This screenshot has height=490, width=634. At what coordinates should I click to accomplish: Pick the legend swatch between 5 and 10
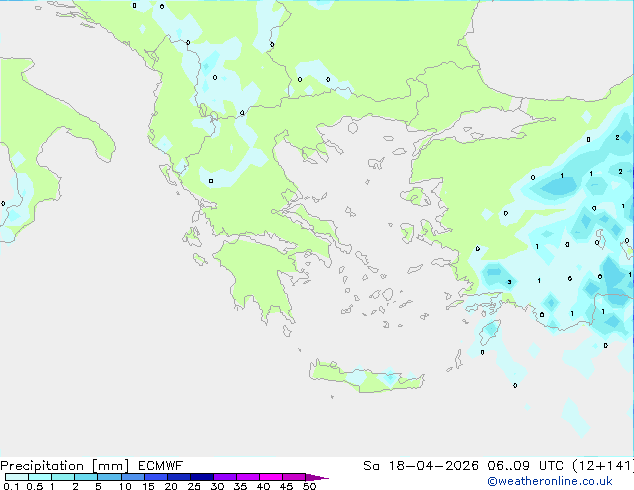point(109,477)
